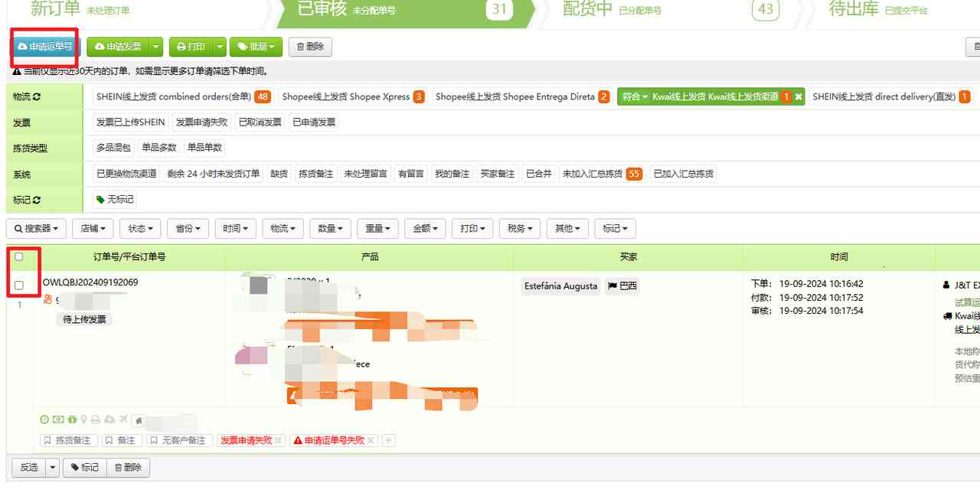
Task: Open the dropdown arrow beside 申请发票
Action: tap(156, 47)
